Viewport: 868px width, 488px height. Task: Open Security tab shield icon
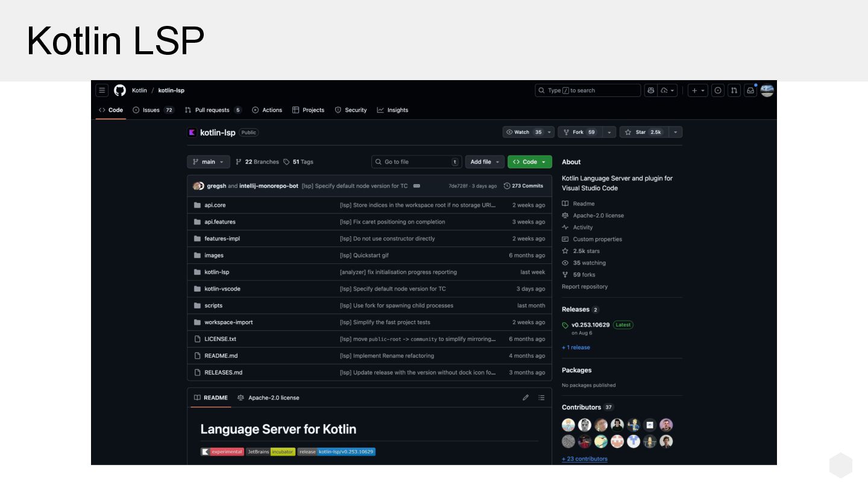tap(338, 110)
